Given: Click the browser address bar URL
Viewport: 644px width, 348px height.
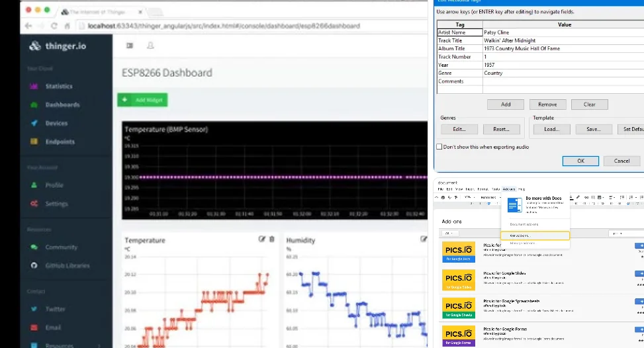Looking at the screenshot, I should [225, 26].
